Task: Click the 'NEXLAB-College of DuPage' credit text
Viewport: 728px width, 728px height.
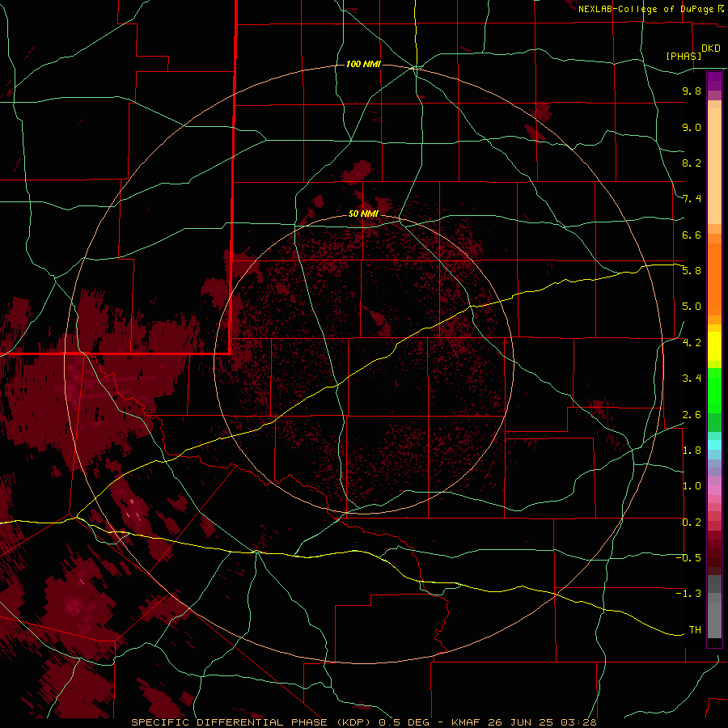Action: click(x=646, y=9)
